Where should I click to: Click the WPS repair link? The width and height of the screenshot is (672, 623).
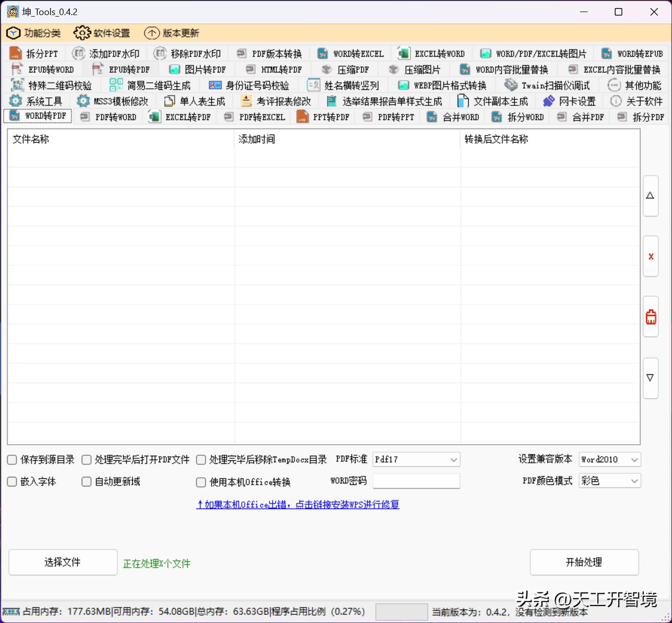tap(297, 504)
